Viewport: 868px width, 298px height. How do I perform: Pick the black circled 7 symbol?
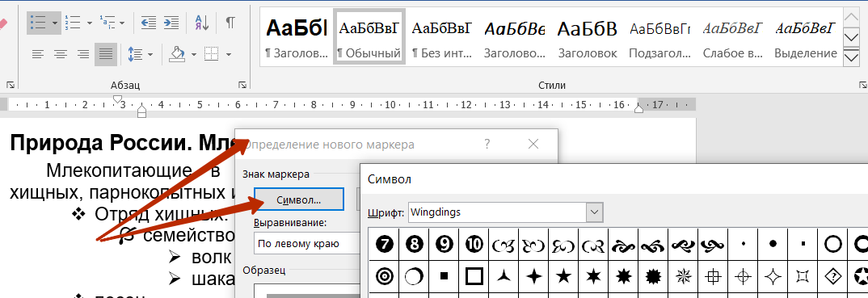point(384,243)
